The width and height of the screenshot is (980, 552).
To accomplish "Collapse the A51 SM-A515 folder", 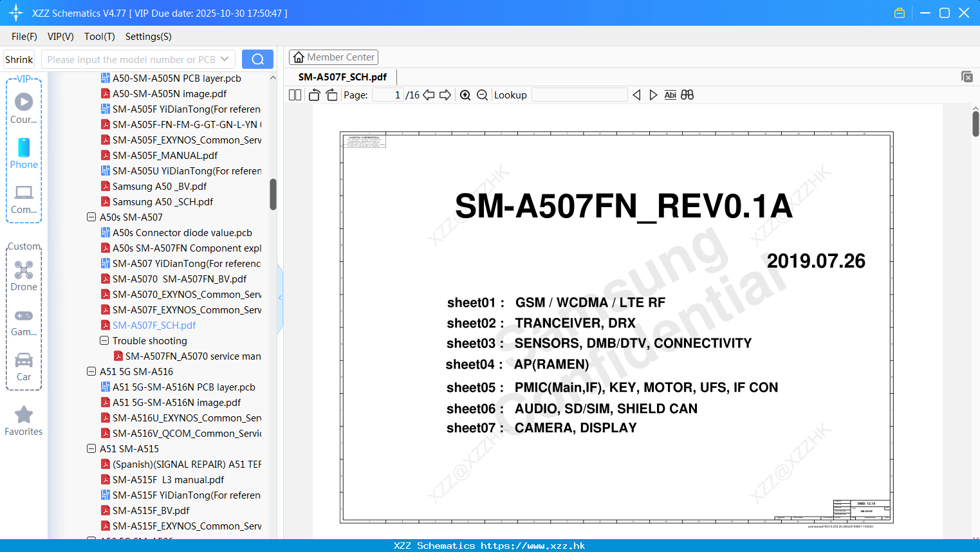I will point(91,449).
